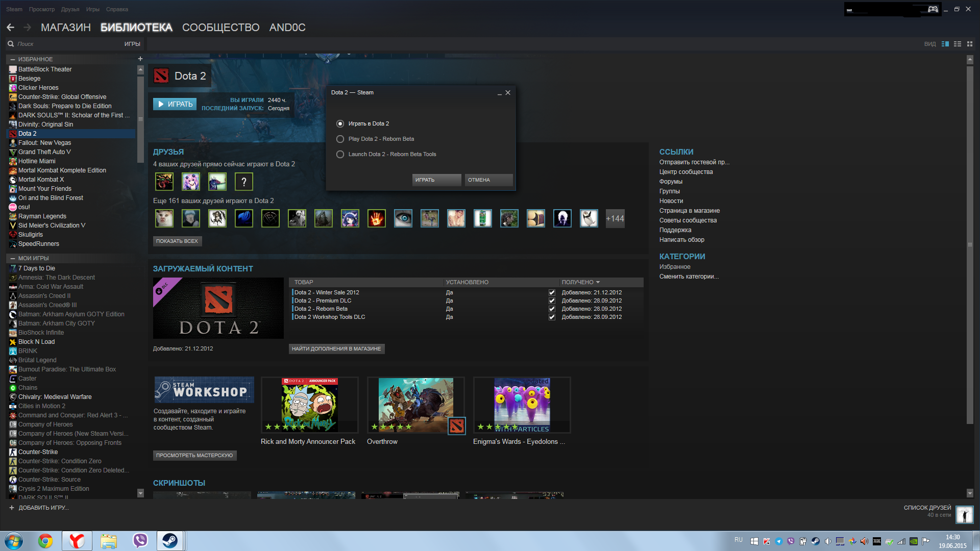Switch to СООБЩЕСТВО tab
980x551 pixels.
point(220,28)
